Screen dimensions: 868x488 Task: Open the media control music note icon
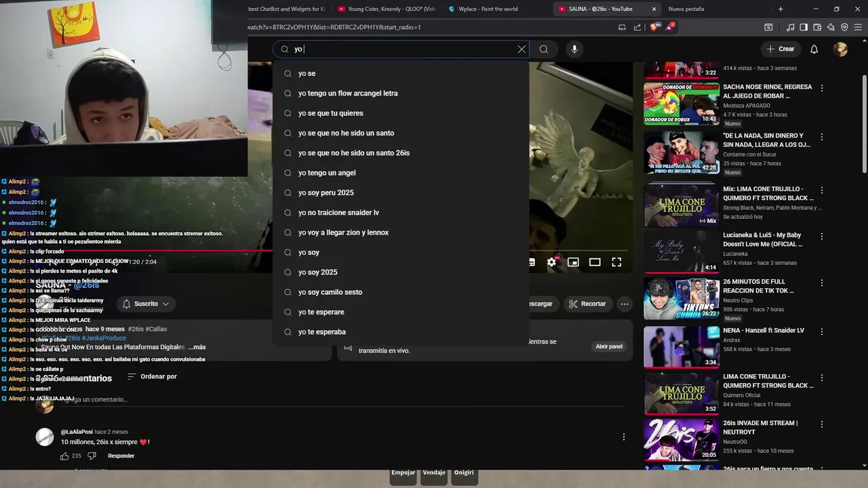click(x=791, y=27)
